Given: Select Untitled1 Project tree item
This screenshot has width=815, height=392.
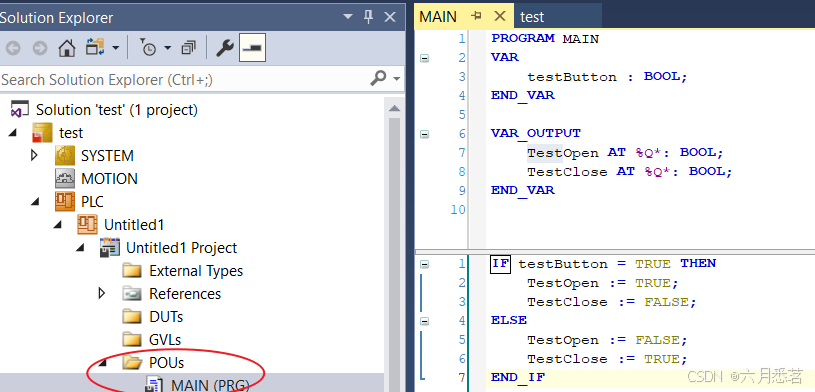Looking at the screenshot, I should coord(181,247).
